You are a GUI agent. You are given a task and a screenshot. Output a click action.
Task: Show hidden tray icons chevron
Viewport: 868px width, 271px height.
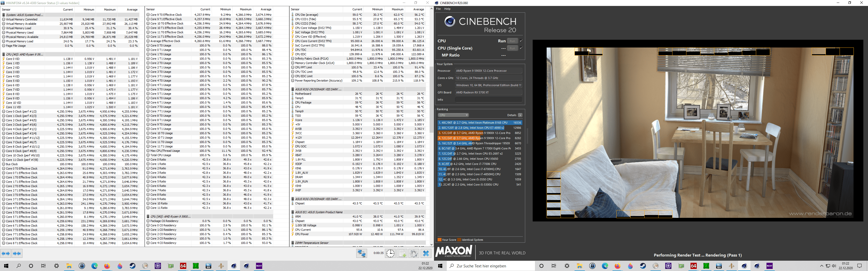822,266
